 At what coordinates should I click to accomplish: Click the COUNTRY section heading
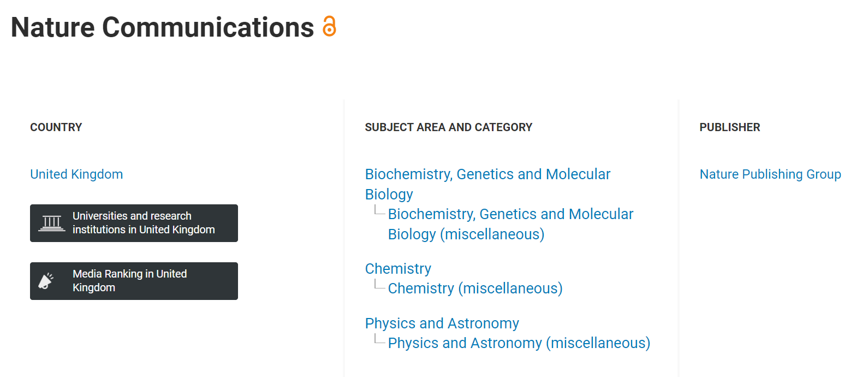tap(56, 127)
